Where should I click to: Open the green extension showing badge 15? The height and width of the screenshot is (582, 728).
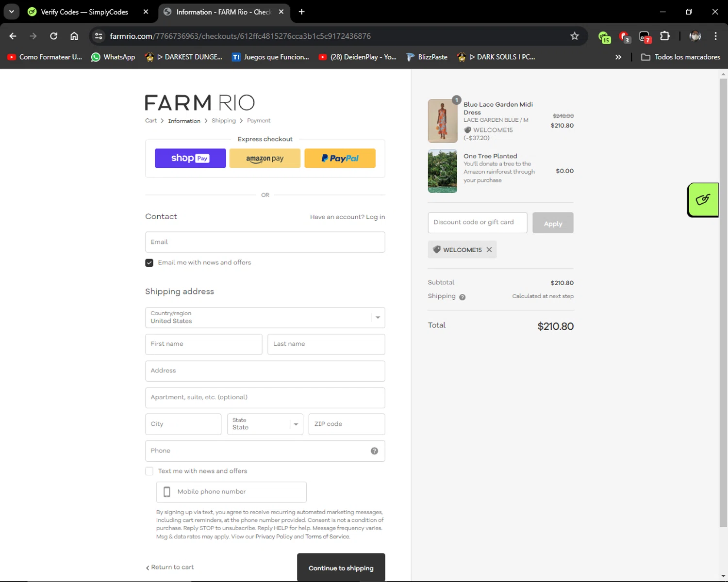point(604,37)
